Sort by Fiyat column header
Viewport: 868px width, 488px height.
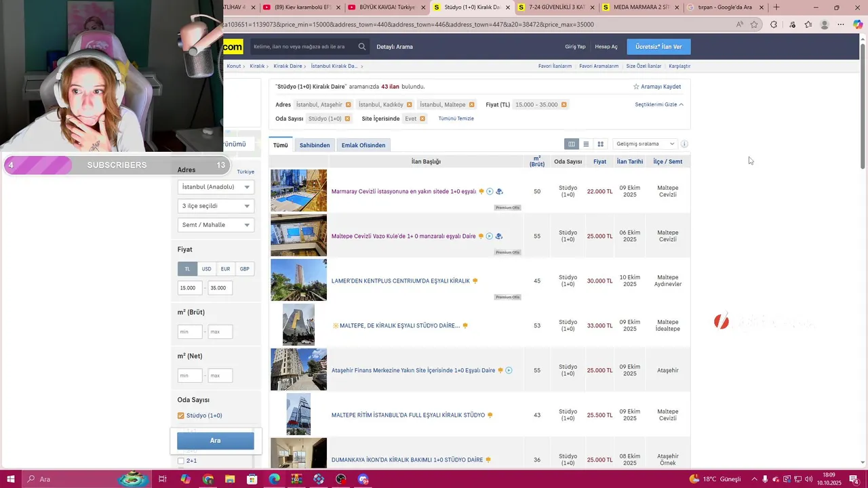[x=599, y=162]
